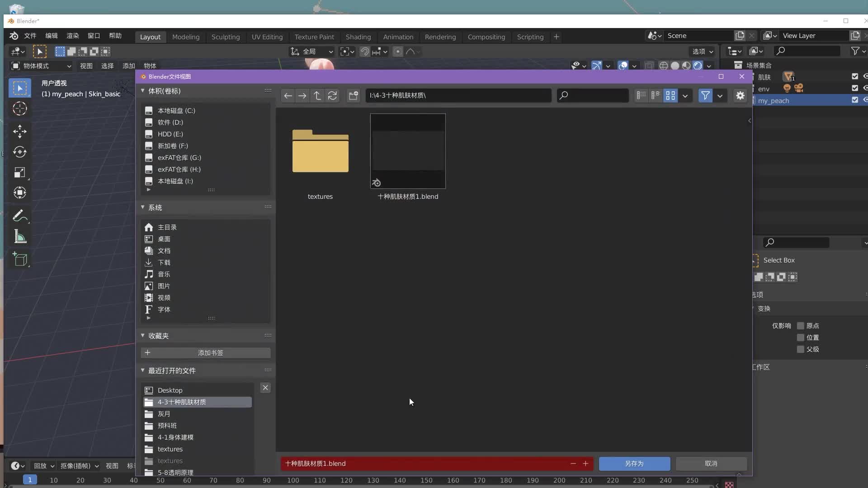Uncheck my_peach collection visibility checkbox

pyautogui.click(x=854, y=100)
